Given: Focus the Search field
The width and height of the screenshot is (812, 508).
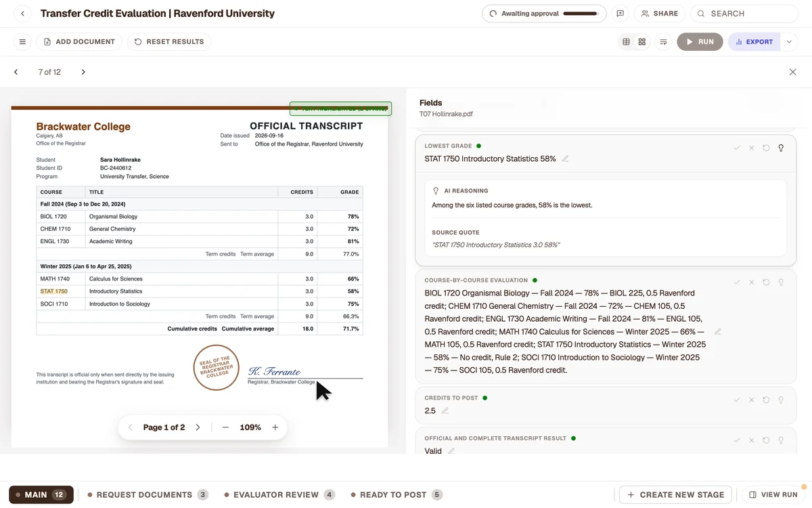Looking at the screenshot, I should coord(744,14).
